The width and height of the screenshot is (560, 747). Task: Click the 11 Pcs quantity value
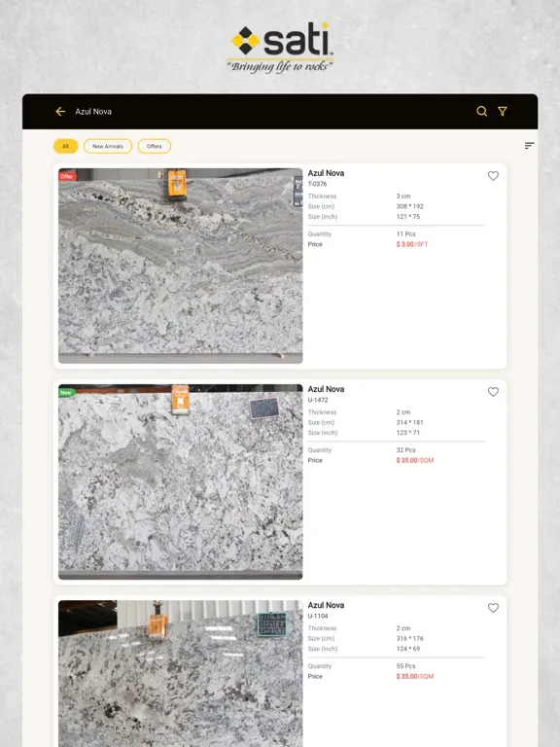point(405,233)
